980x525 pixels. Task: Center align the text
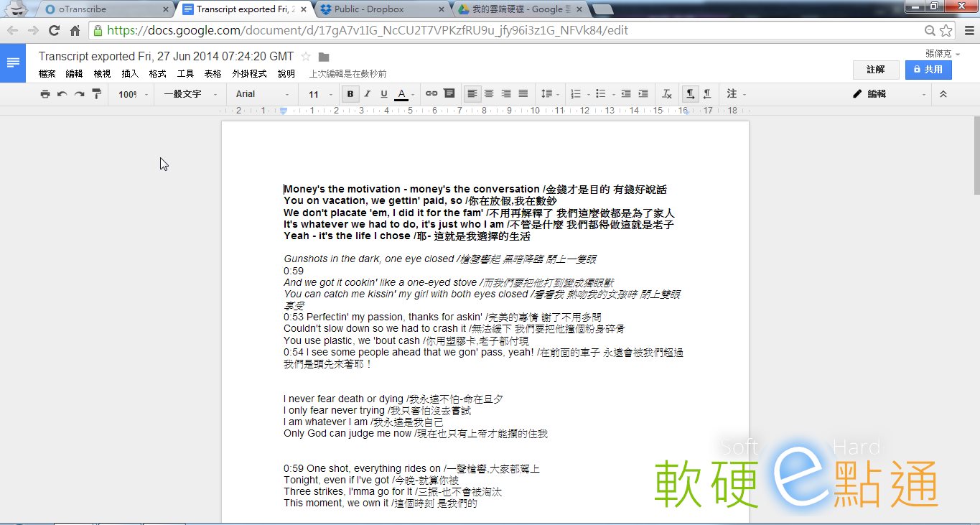[x=489, y=94]
